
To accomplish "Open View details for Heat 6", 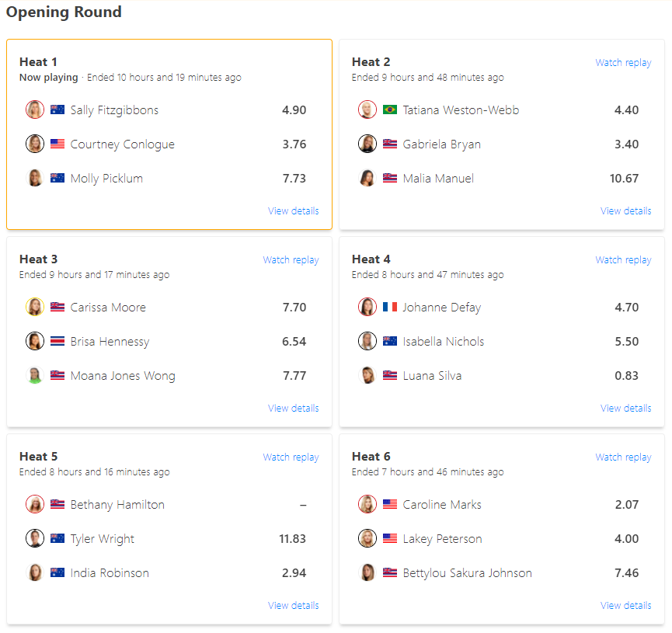I will click(x=625, y=605).
